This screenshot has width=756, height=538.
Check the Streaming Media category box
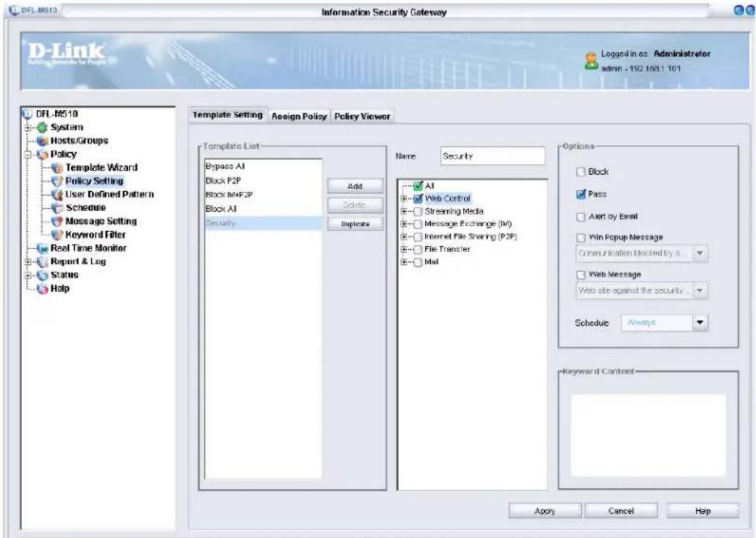(x=417, y=211)
